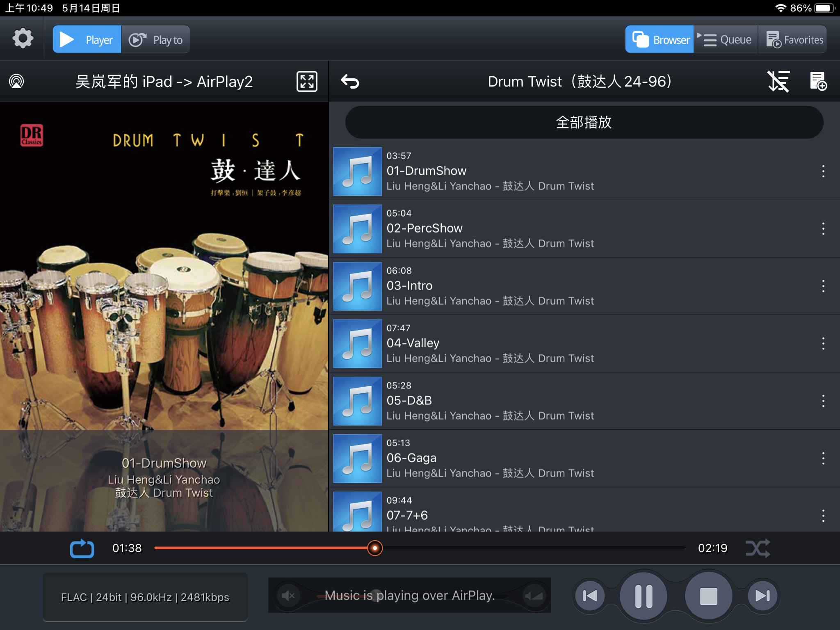
Task: Open more options for 05-D&B
Action: point(823,401)
